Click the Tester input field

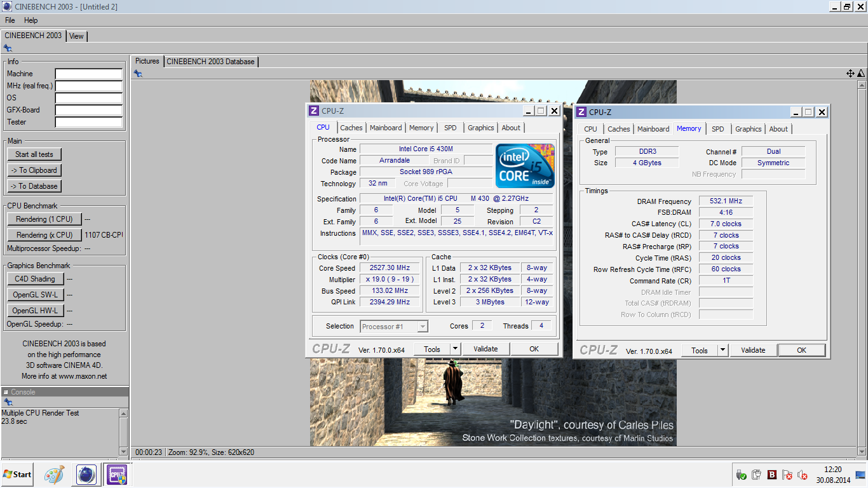click(x=88, y=123)
